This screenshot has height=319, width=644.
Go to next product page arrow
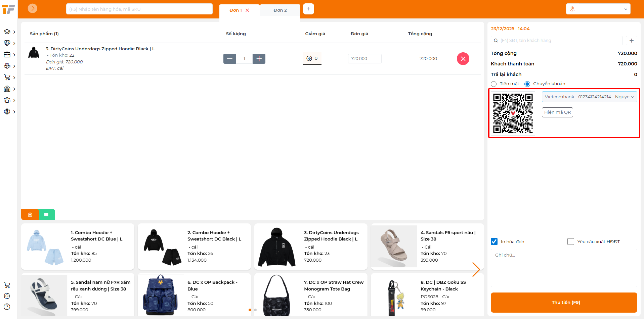tap(476, 269)
